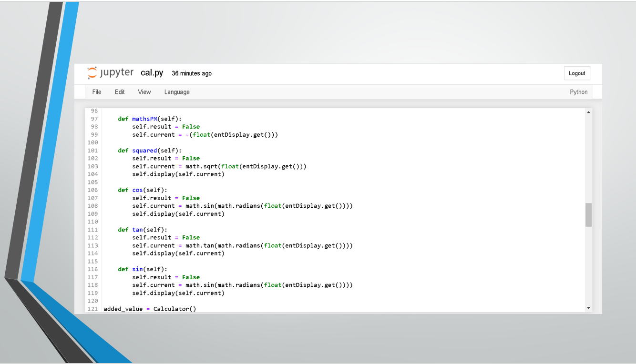Click the editor scrollbar up arrow
Viewport: 636px width, 364px height.
[x=588, y=112]
